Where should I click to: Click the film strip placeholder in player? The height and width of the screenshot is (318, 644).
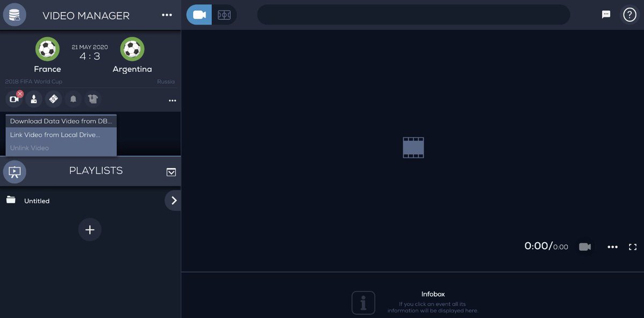pos(413,147)
